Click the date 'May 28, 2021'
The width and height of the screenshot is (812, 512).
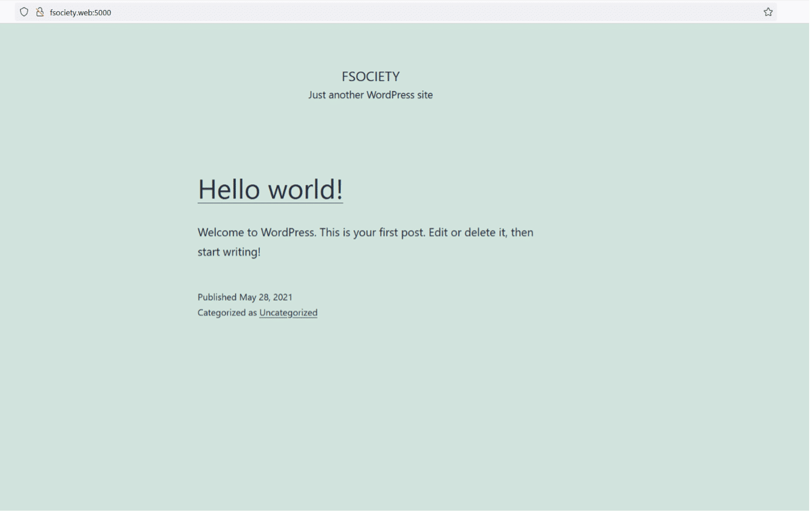point(266,297)
